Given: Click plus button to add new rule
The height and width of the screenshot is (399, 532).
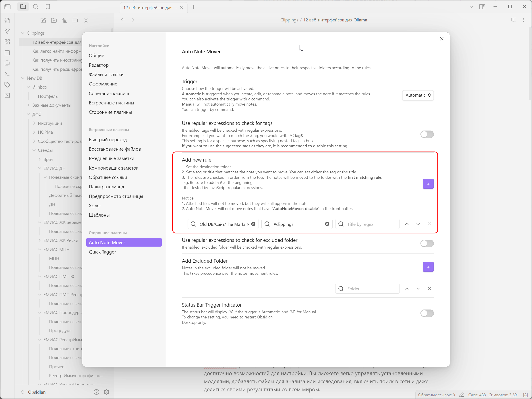Looking at the screenshot, I should [x=428, y=184].
